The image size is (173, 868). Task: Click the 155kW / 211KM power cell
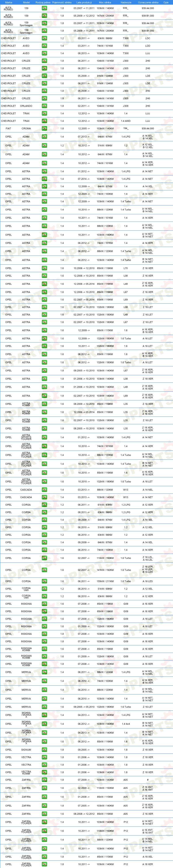point(105,581)
